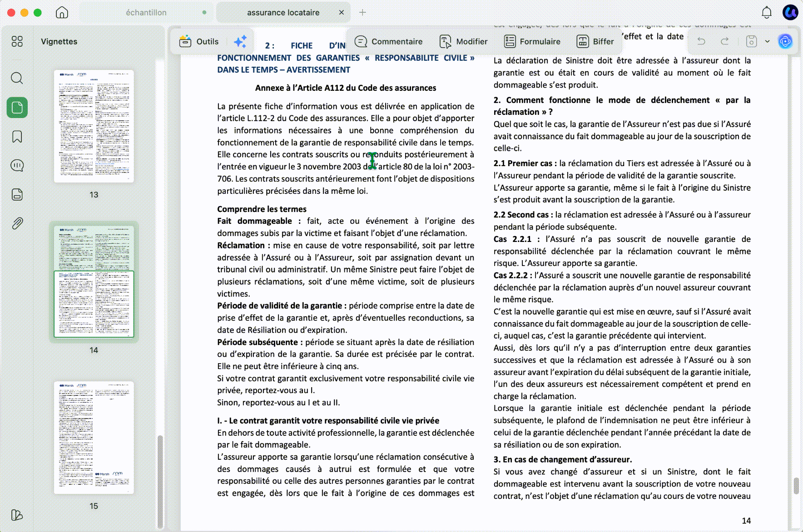Open the comments panel icon
803x532 pixels.
17,165
